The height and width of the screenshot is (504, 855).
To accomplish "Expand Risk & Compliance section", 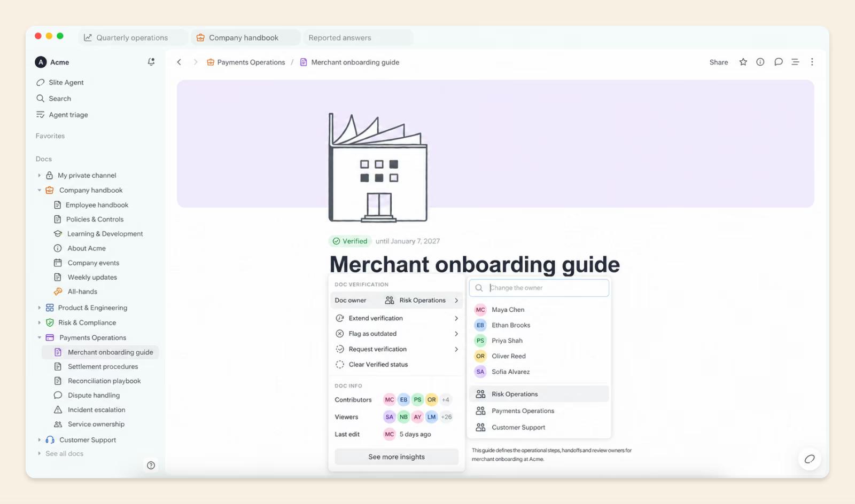I will point(39,322).
